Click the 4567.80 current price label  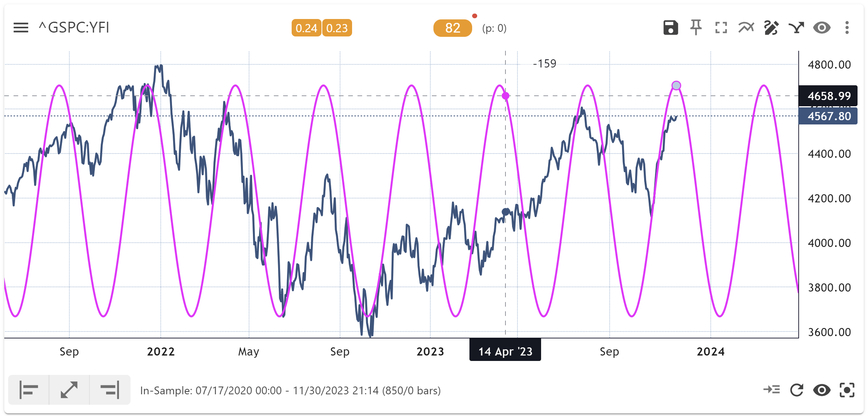(828, 116)
